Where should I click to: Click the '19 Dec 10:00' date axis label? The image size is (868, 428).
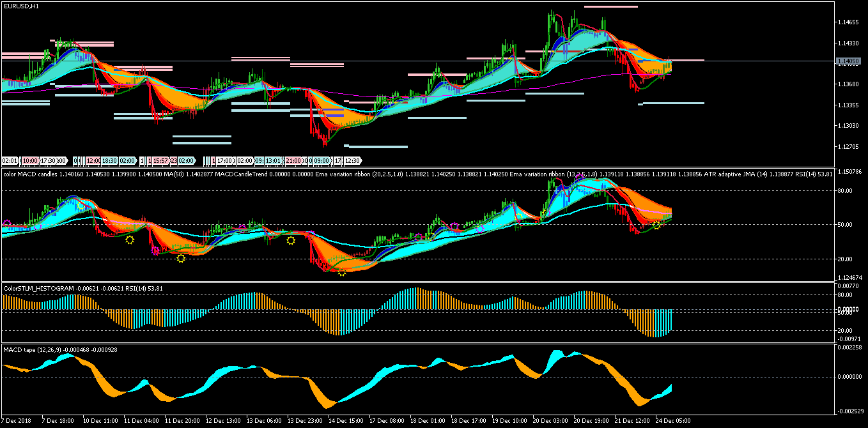[509, 422]
